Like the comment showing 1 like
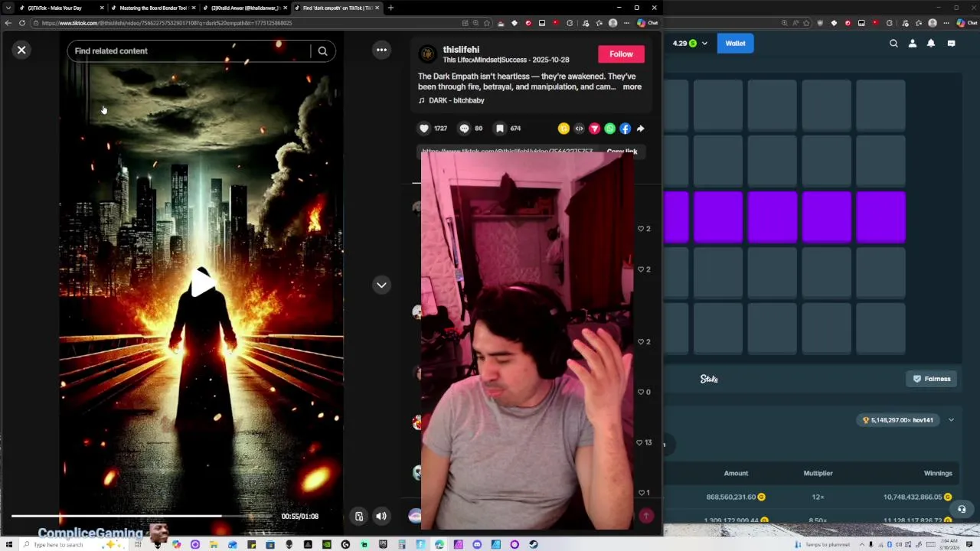The width and height of the screenshot is (980, 551). pos(642,493)
